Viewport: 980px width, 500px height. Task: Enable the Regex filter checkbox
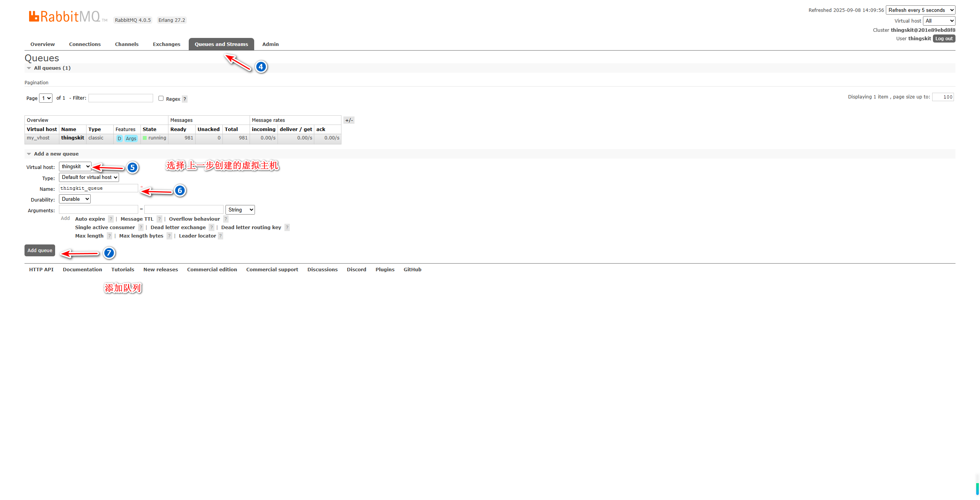(x=161, y=98)
